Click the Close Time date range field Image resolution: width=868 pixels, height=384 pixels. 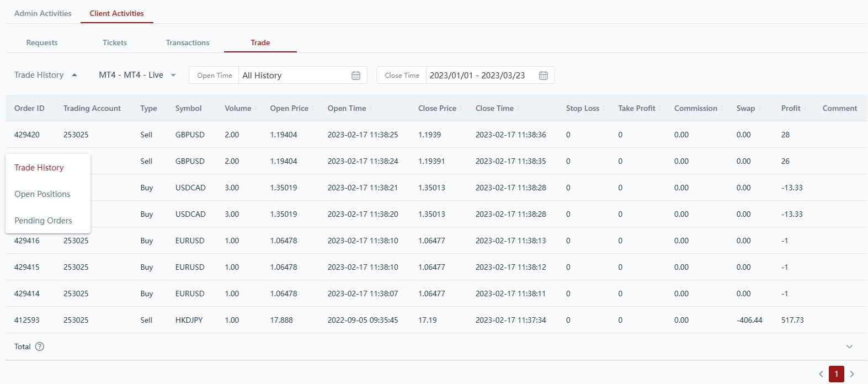pos(477,76)
